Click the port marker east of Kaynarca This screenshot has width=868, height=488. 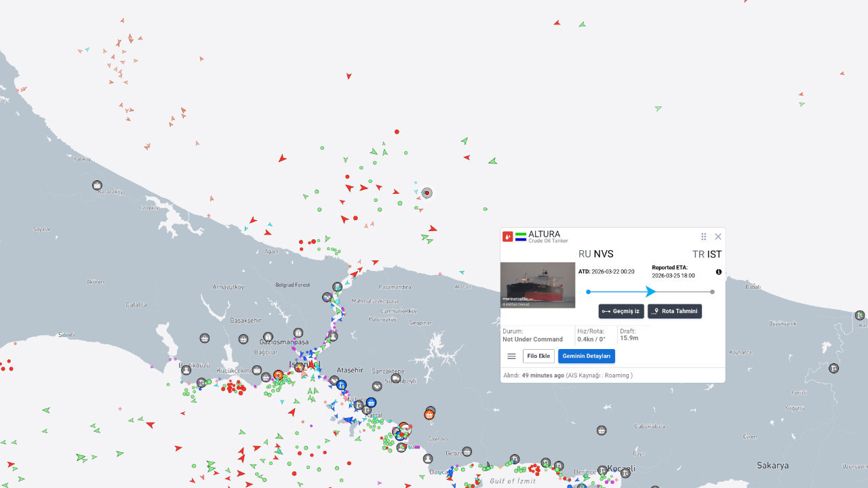[x=834, y=368]
